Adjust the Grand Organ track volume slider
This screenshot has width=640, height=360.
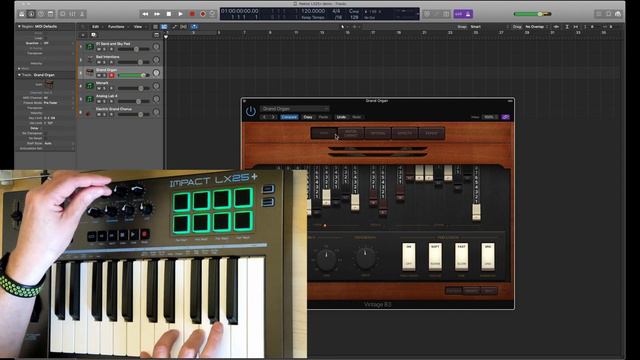133,75
